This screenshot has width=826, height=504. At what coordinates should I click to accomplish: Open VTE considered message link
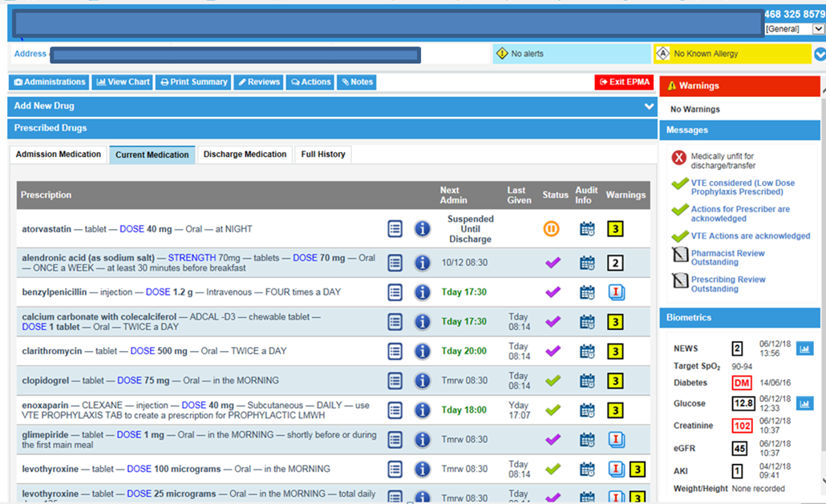tap(743, 187)
